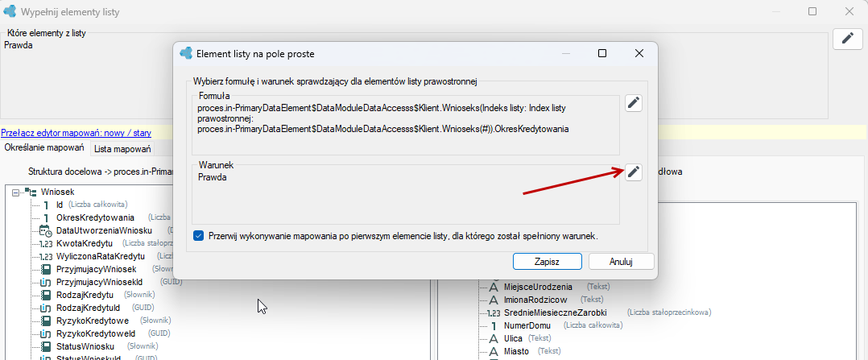Viewport: 868px width, 360px height.
Task: Select the Wniosek root node
Action: tap(58, 192)
